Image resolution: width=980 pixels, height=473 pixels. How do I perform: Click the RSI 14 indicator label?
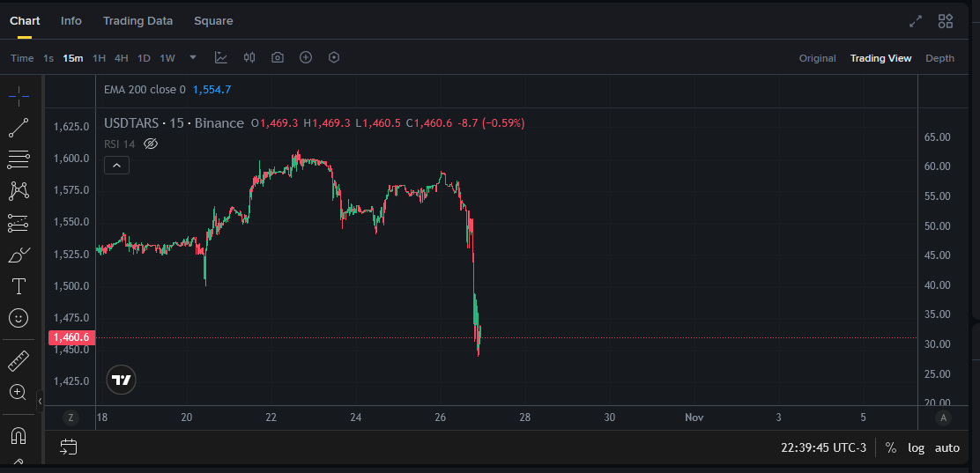[x=119, y=144]
